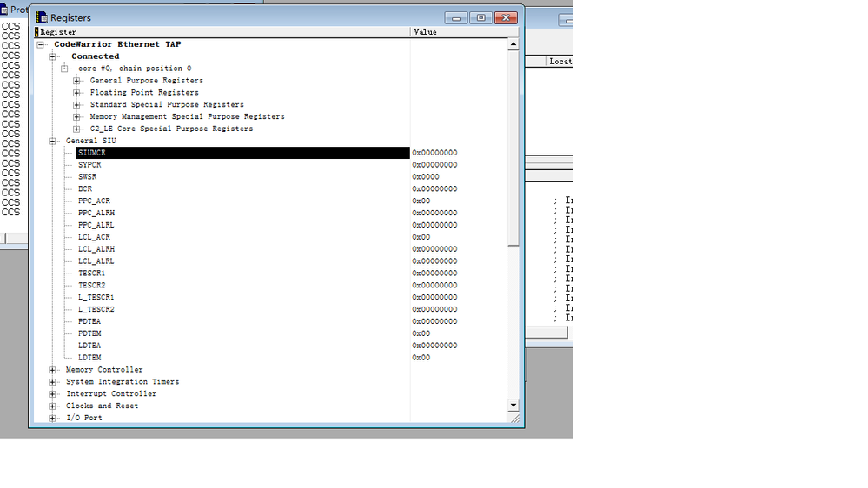Select the L_TESCR2 register
868x488 pixels.
[96, 310]
